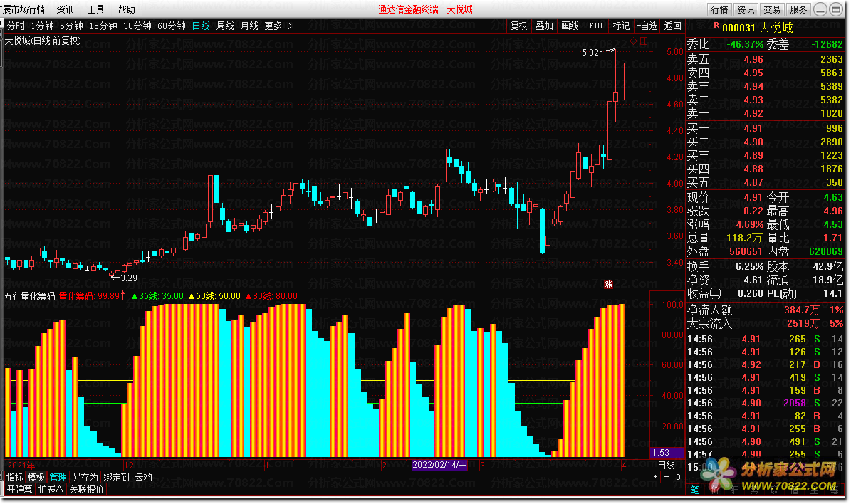
Task: Click the 云豹 button
Action: point(144,478)
